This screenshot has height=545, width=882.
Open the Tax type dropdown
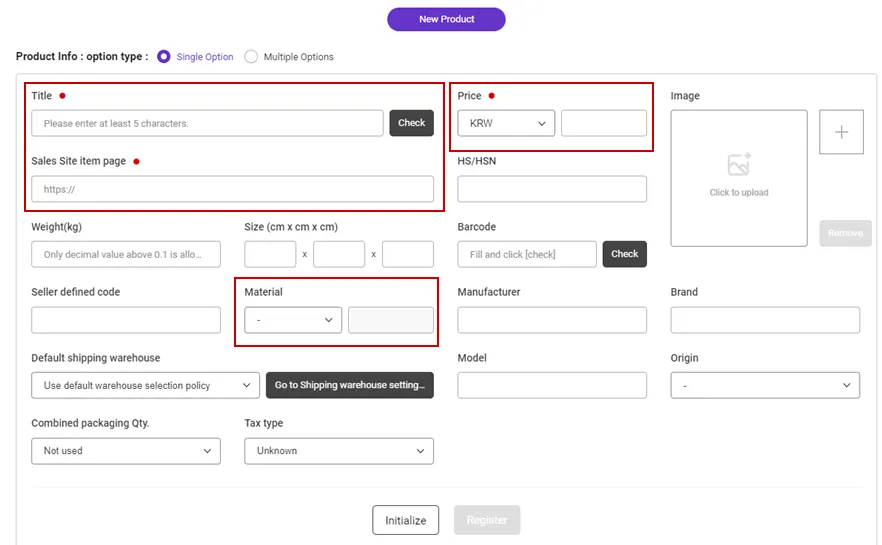point(338,451)
